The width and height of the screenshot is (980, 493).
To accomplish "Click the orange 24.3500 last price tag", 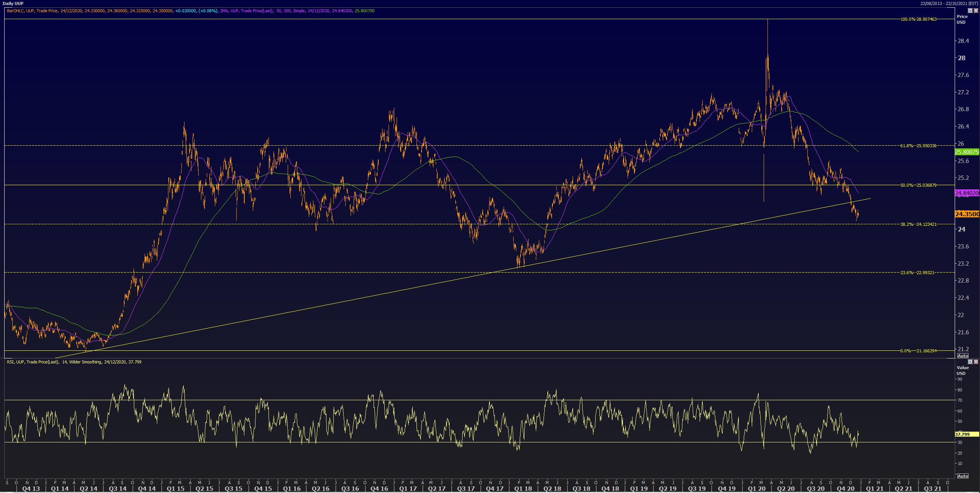I will 967,214.
